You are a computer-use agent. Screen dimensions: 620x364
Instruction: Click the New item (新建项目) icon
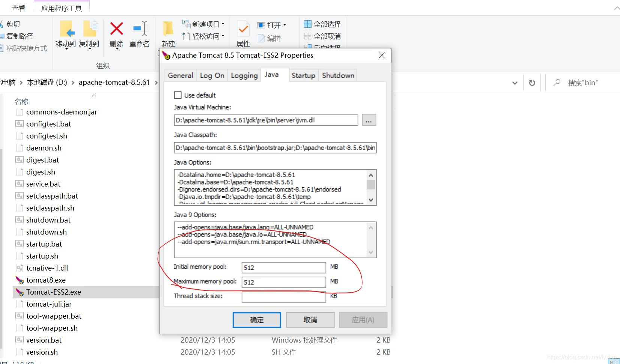tap(186, 24)
